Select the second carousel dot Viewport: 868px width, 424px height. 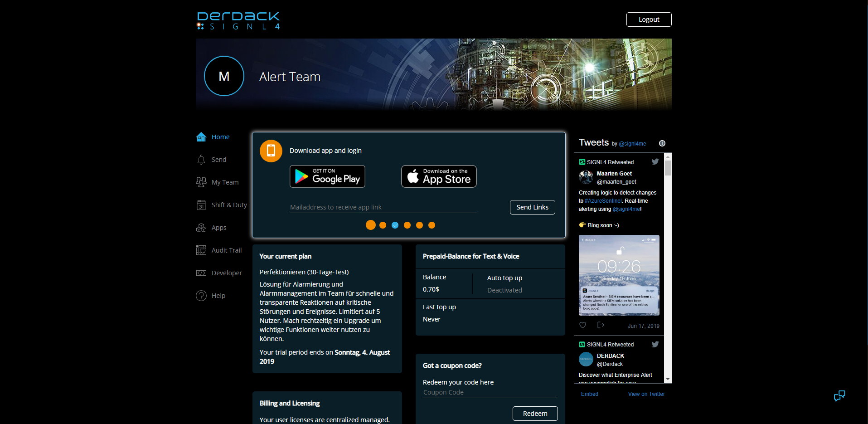pyautogui.click(x=383, y=225)
